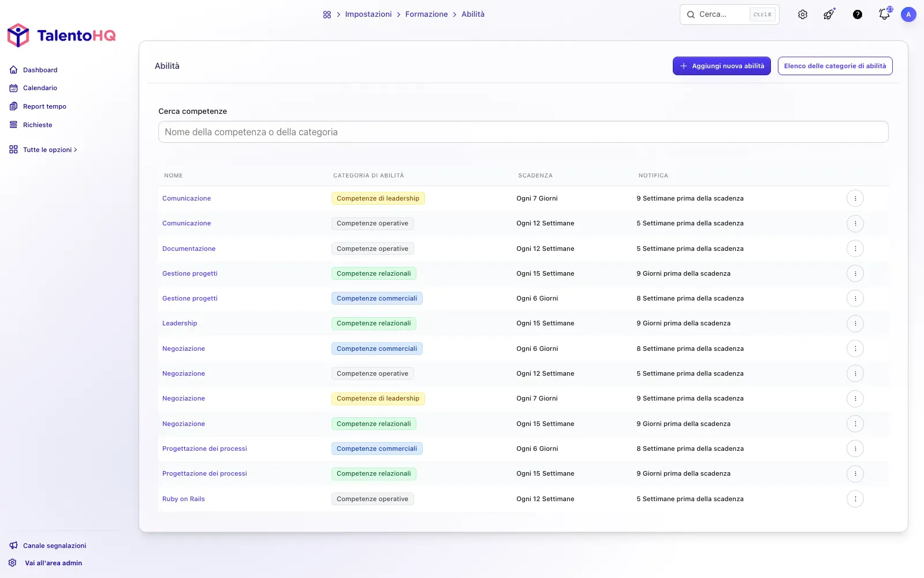Go to Report tempo
Image resolution: width=924 pixels, height=578 pixels.
pyautogui.click(x=44, y=106)
